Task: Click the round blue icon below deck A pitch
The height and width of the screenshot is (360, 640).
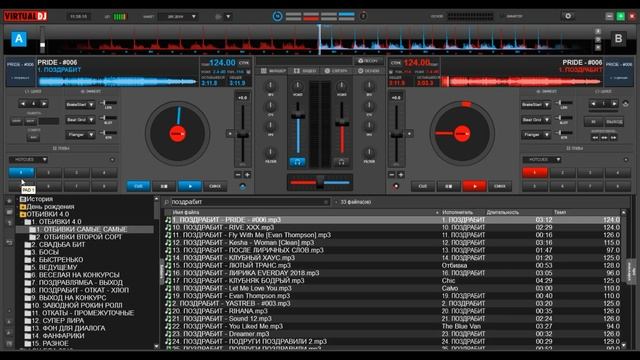Action: [x=242, y=186]
